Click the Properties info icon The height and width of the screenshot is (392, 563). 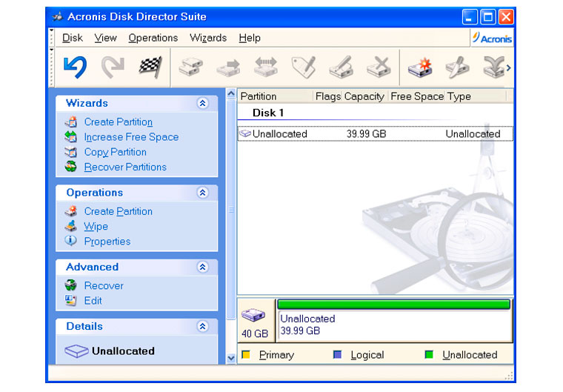pos(70,240)
